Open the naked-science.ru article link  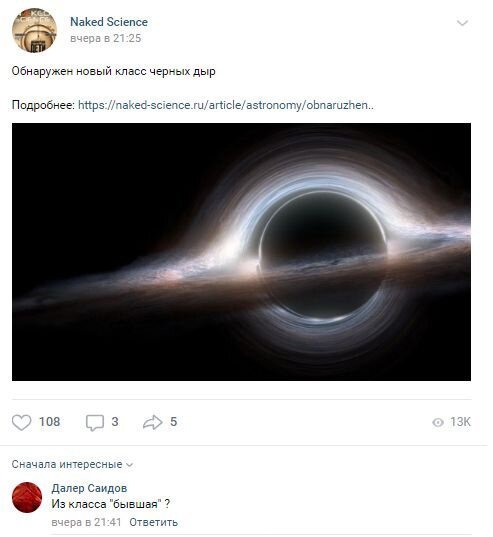[x=226, y=105]
